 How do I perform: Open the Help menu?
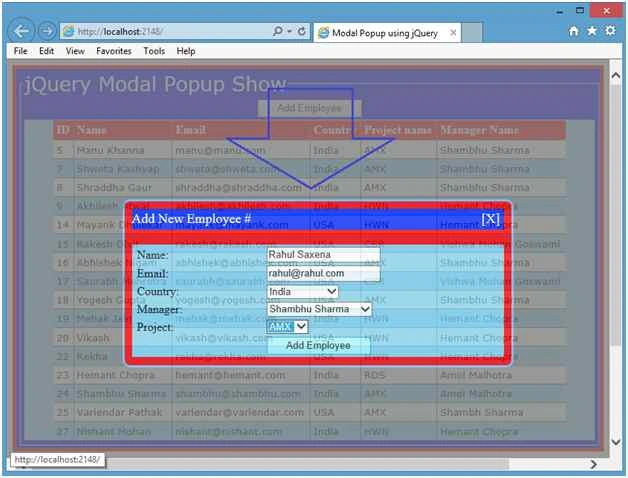point(186,51)
